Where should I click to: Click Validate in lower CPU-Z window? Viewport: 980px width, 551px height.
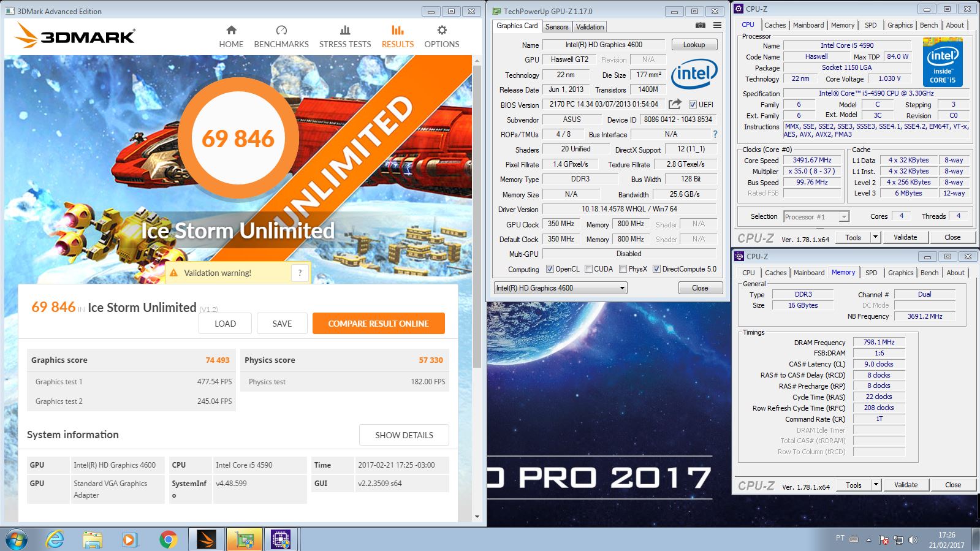pos(906,485)
